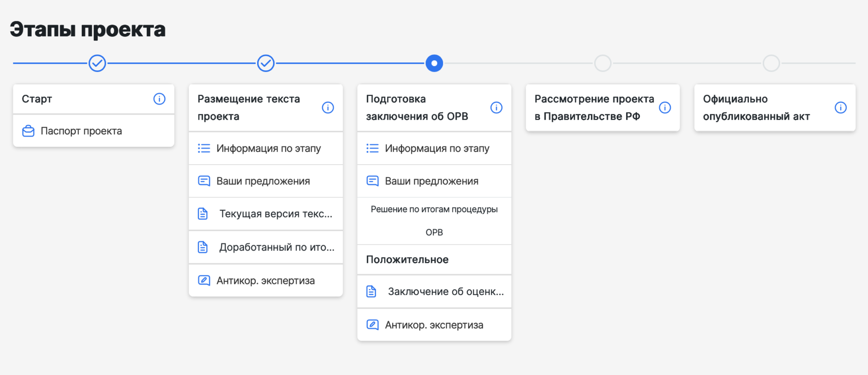This screenshot has height=375, width=868.
Task: Select the last empty stage marker
Action: coord(771,63)
